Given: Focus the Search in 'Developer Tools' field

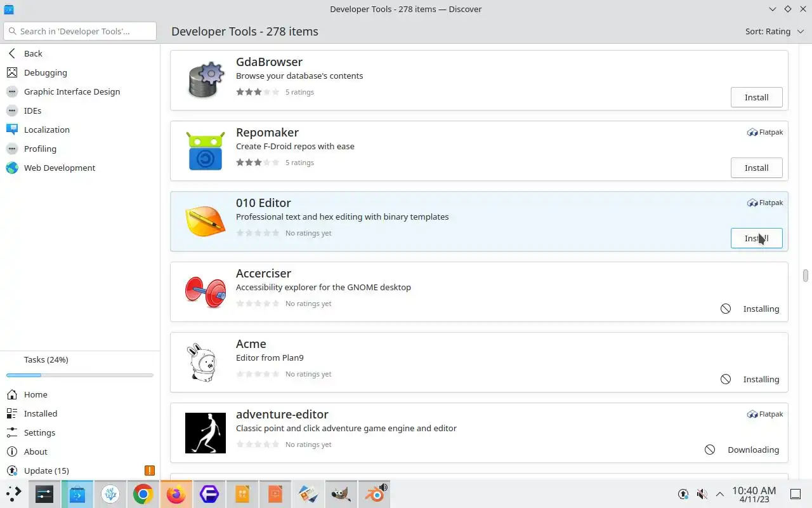Looking at the screenshot, I should click(x=80, y=31).
